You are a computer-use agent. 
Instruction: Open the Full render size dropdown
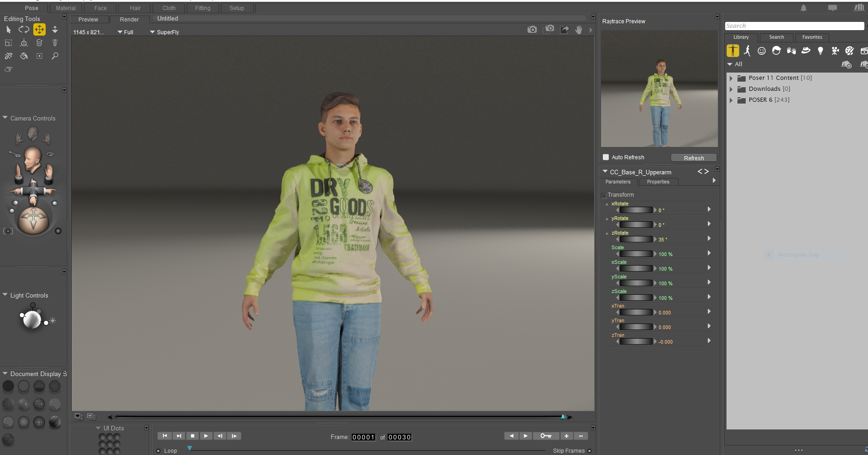[x=125, y=32]
